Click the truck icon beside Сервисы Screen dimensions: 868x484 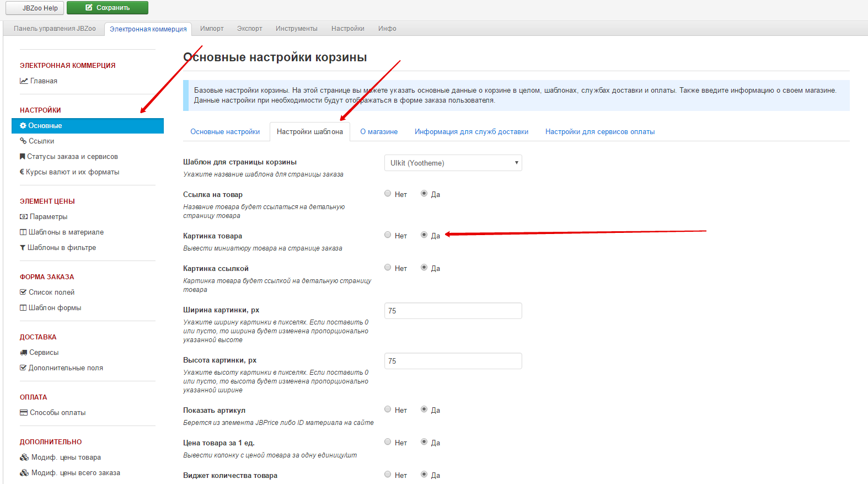click(24, 353)
